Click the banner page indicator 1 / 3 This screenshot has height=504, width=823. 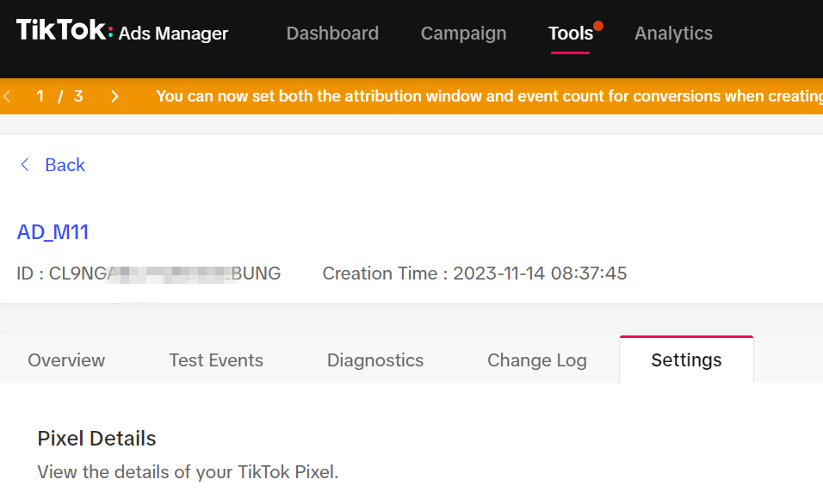(59, 96)
